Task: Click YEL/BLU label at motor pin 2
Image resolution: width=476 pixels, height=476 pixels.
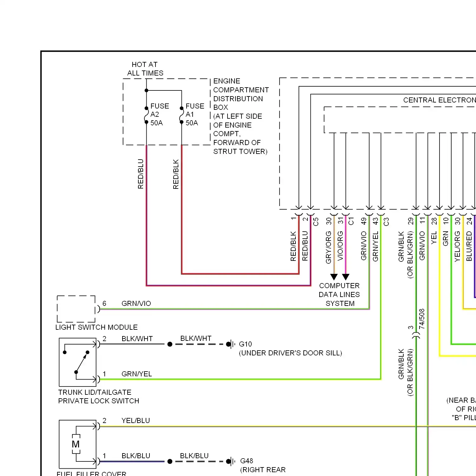Action: coord(136,420)
